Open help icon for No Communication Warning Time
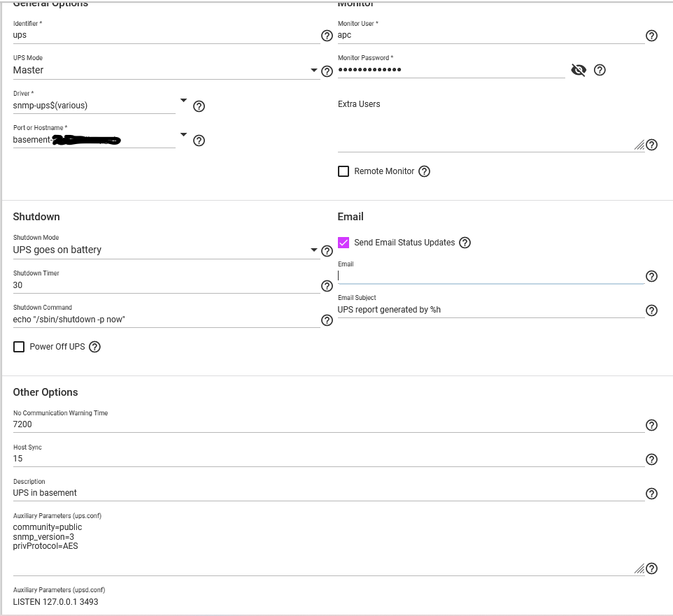This screenshot has width=673, height=616. tap(651, 425)
